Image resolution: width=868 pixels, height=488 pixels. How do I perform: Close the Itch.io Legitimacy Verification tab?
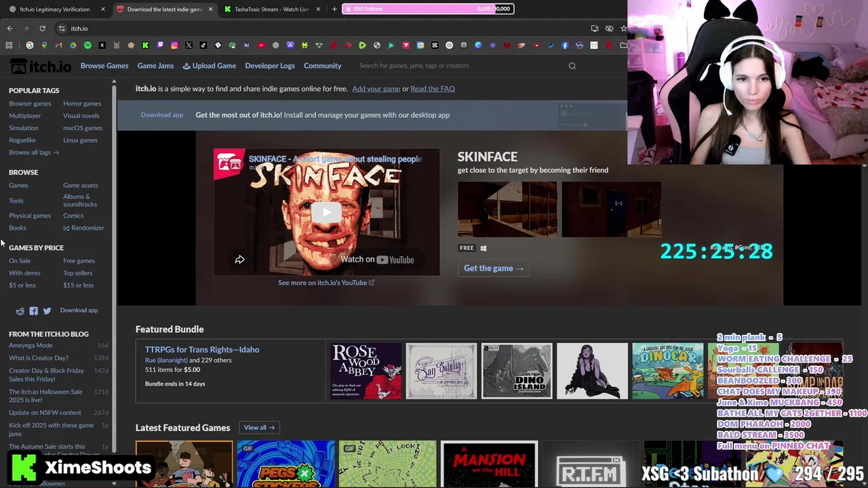pos(103,9)
